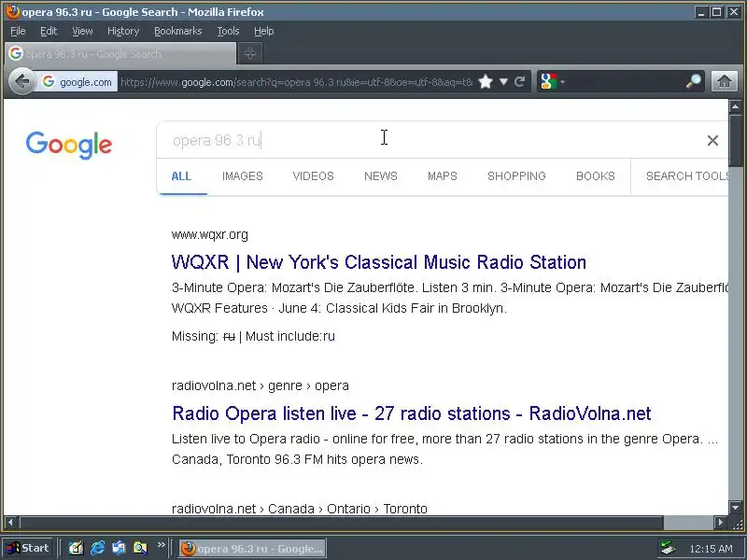Launch Internet Explorer from quick launch

[x=98, y=548]
